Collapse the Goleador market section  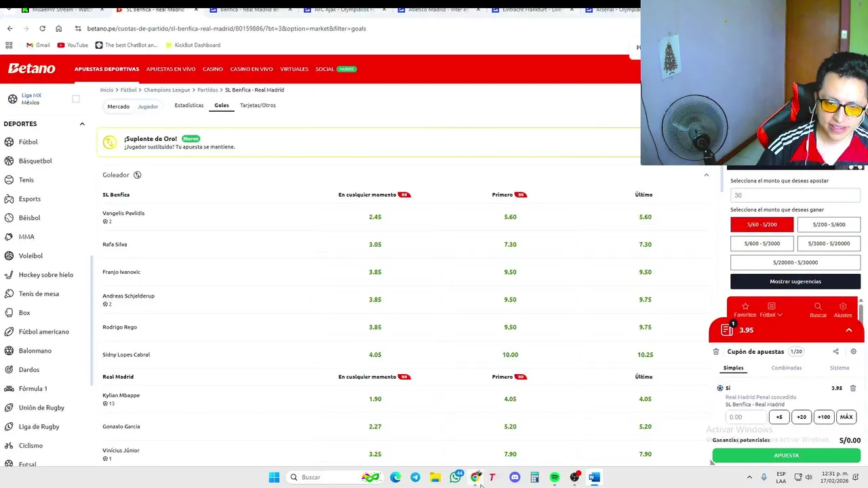[706, 175]
